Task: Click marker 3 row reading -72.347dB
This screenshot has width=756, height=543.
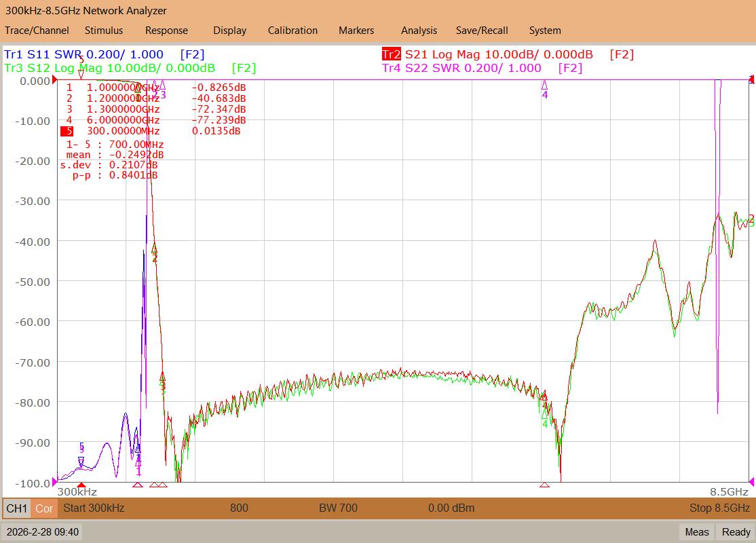Action: tap(155, 109)
